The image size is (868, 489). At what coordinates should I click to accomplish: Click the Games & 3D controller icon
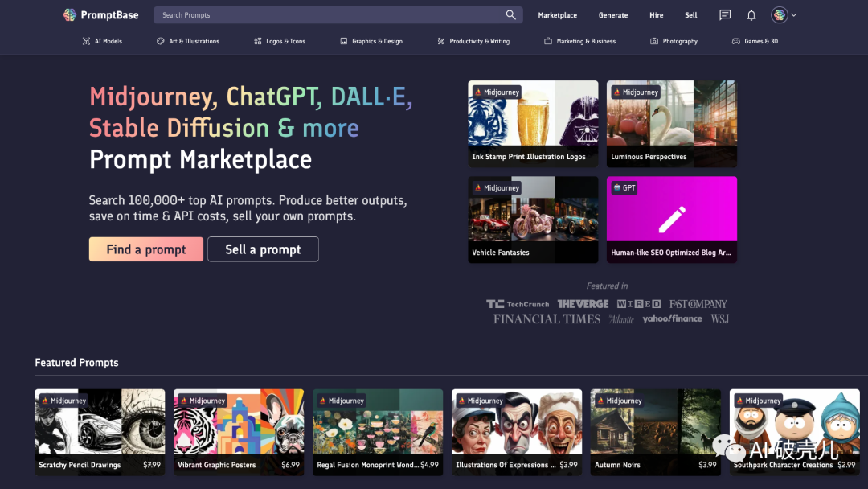[735, 41]
